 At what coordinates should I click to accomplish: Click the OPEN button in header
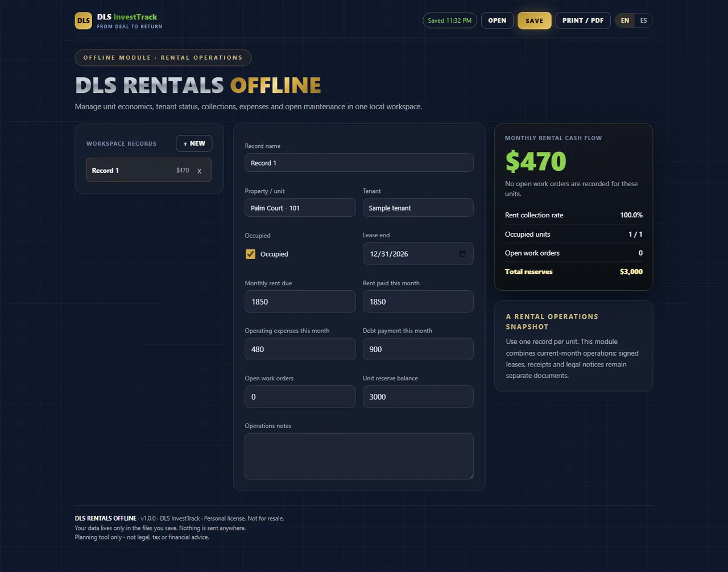497,20
